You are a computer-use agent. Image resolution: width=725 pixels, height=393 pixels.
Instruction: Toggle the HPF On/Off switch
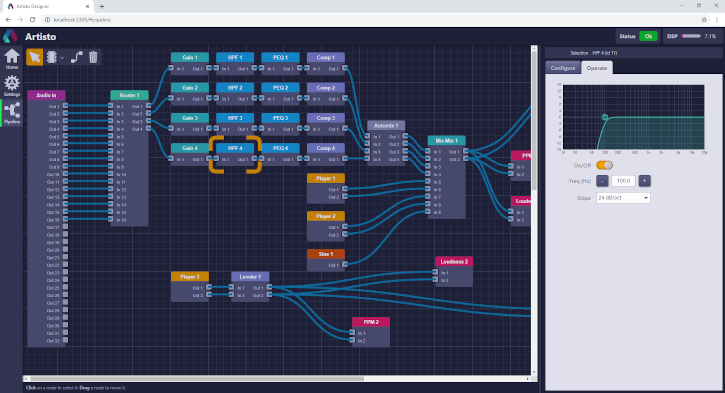(604, 165)
